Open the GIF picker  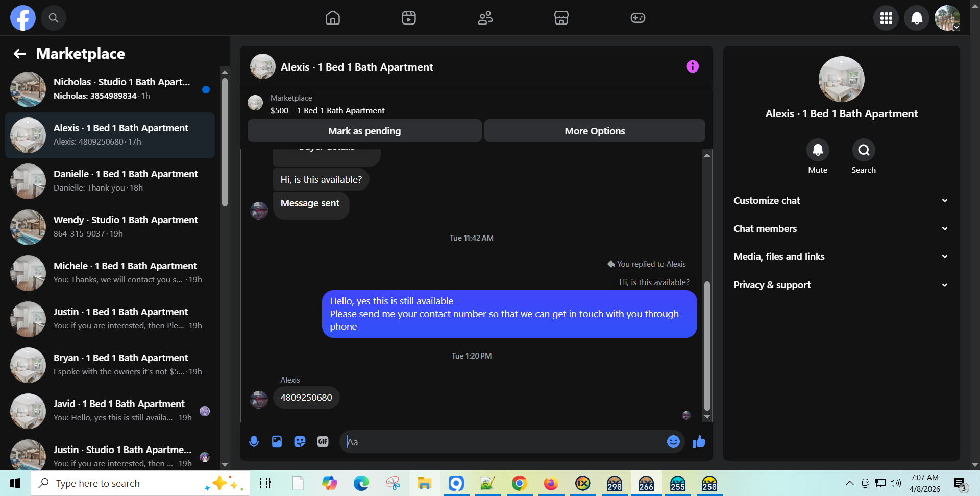point(323,442)
